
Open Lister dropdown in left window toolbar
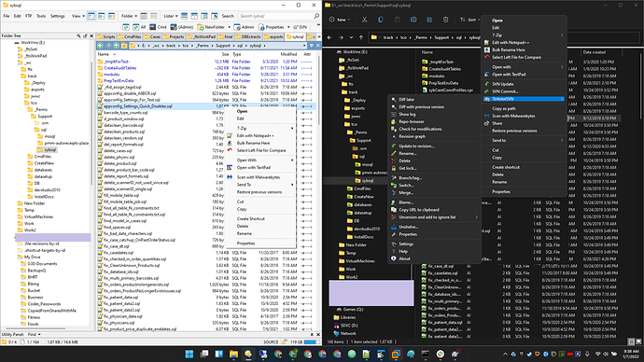pyautogui.click(x=171, y=16)
